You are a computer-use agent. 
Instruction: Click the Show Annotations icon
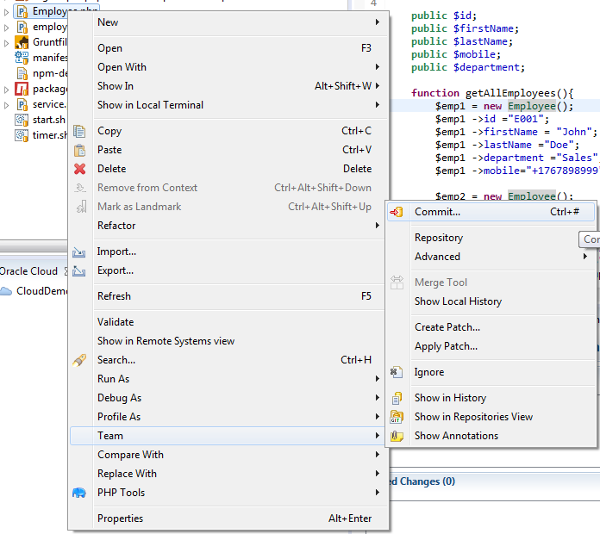point(397,436)
